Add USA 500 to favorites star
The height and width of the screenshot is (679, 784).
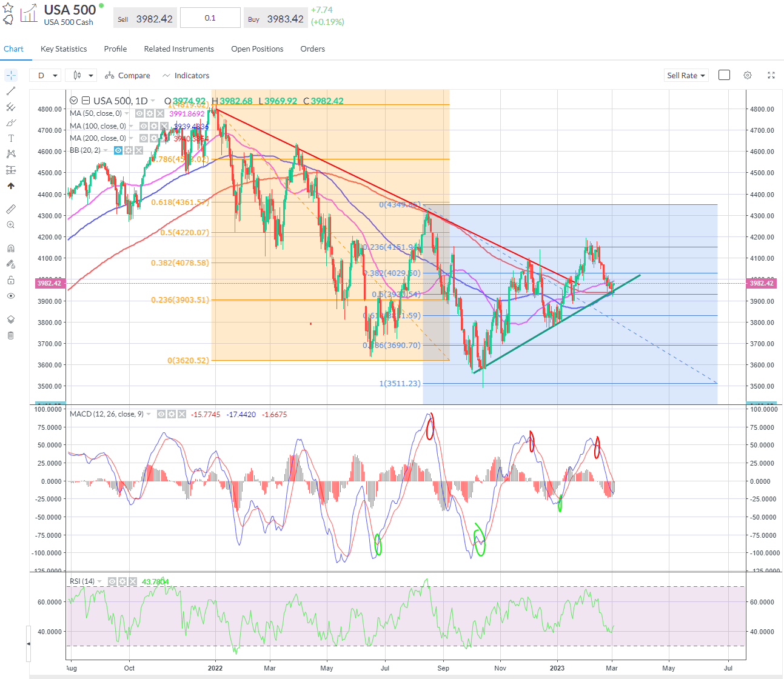tap(8, 8)
